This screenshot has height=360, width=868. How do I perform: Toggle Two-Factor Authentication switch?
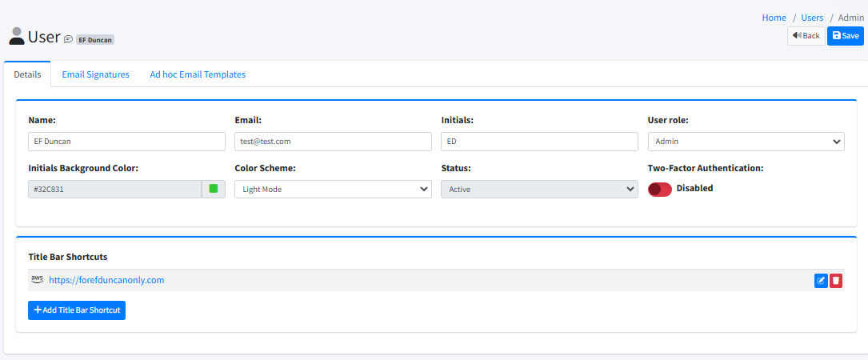pyautogui.click(x=660, y=189)
